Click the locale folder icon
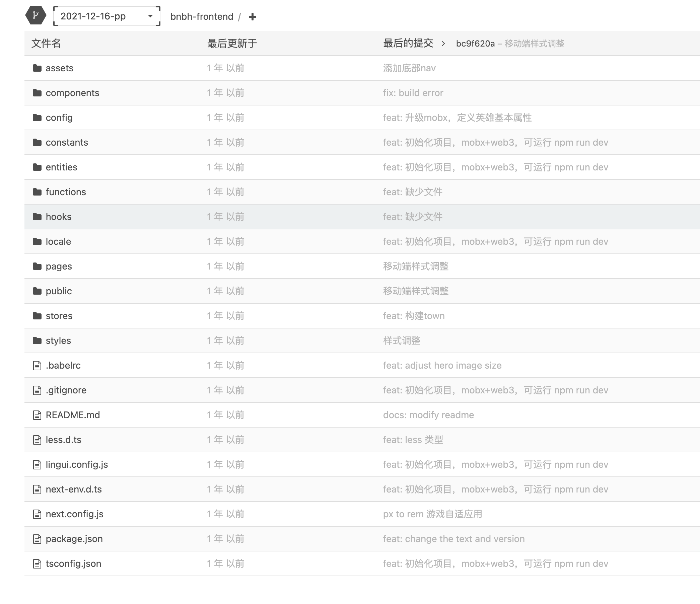The height and width of the screenshot is (604, 700). 37,241
